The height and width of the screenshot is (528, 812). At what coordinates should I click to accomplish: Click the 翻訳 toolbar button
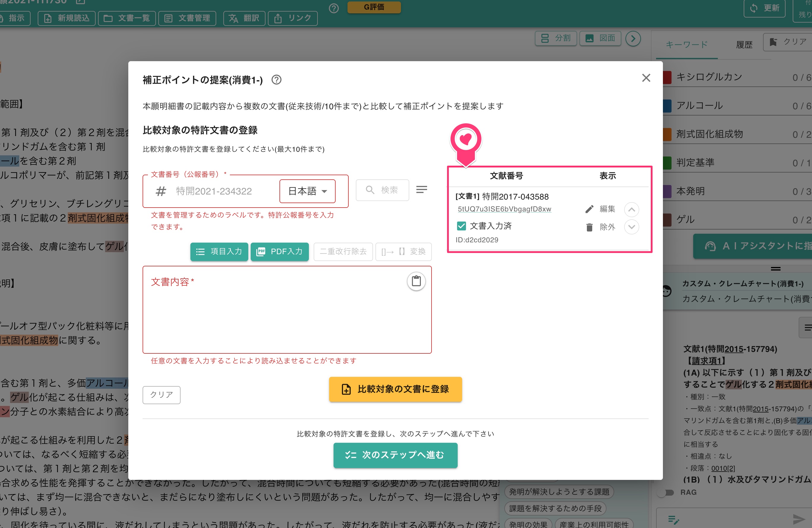click(x=244, y=18)
